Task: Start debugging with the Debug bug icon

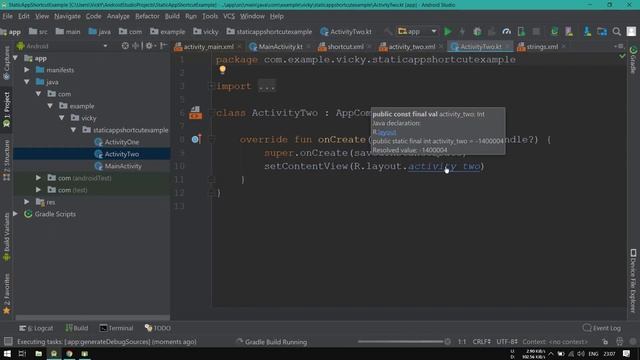Action: pos(477,31)
